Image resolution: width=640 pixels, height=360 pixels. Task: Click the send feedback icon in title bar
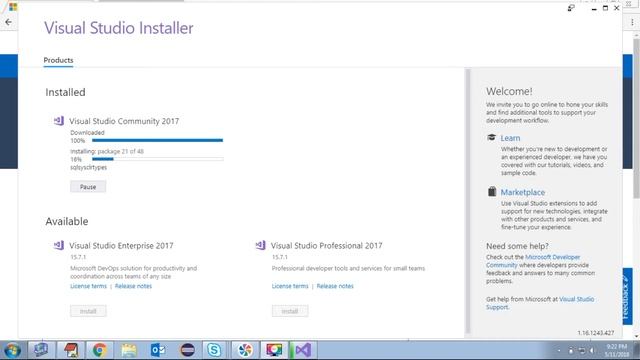click(571, 8)
